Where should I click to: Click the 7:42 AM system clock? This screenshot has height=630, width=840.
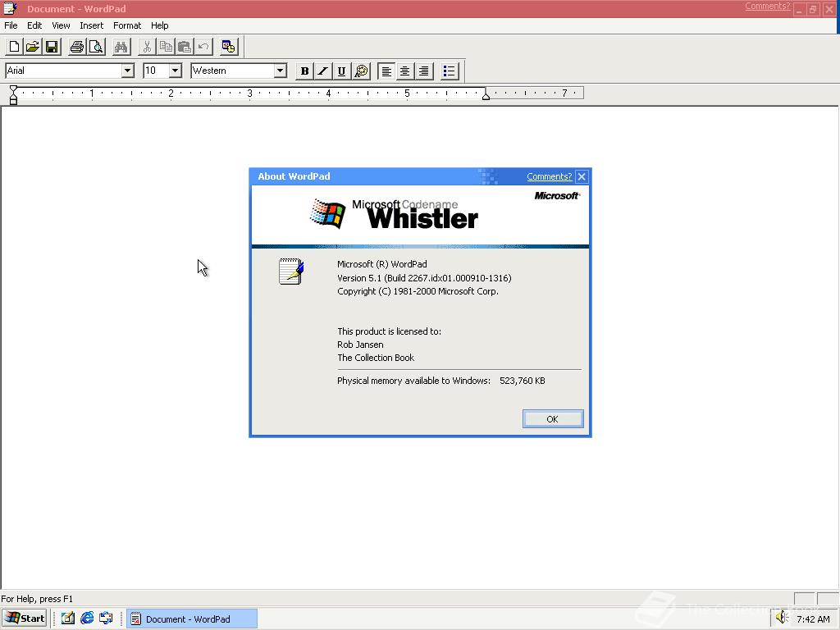pos(813,619)
